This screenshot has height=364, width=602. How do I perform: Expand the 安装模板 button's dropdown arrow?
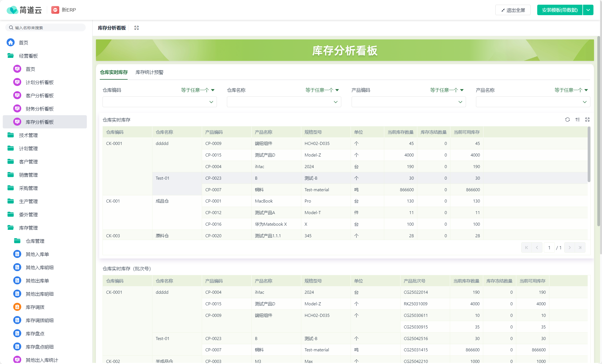(x=588, y=10)
